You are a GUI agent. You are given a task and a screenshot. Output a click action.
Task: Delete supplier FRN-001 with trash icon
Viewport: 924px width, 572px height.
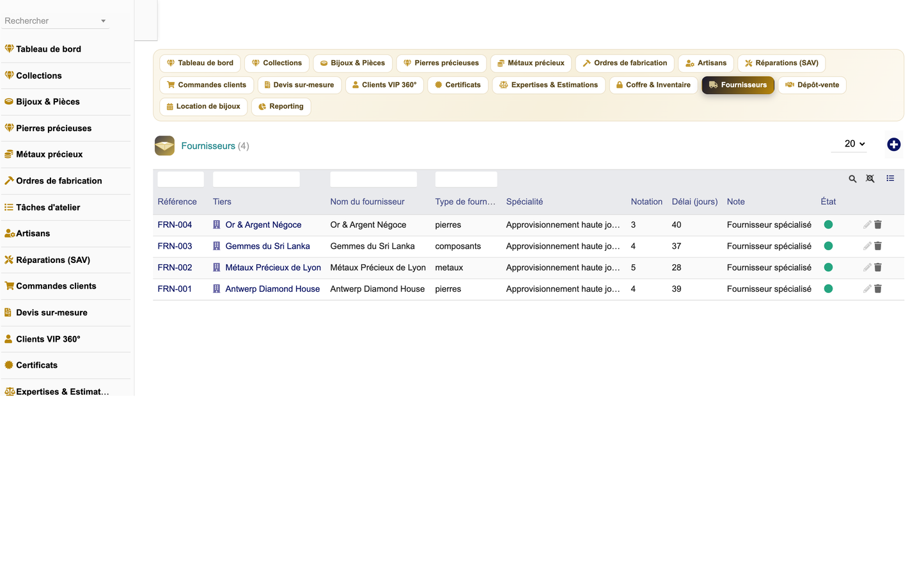[x=878, y=289]
